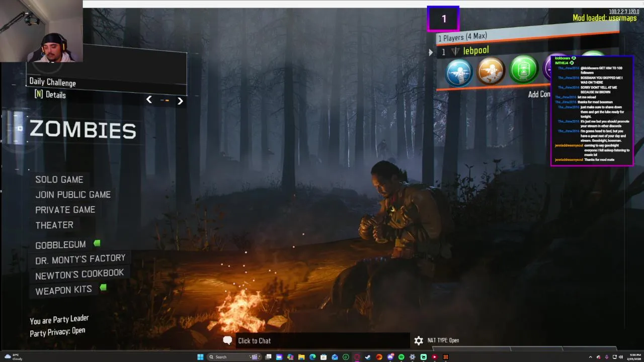This screenshot has width=644, height=362.
Task: Open Newton's Cookbook
Action: [x=79, y=274]
